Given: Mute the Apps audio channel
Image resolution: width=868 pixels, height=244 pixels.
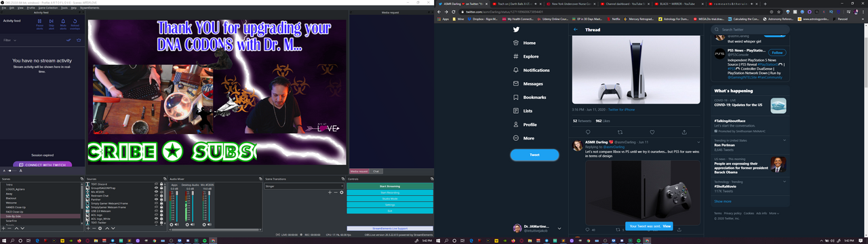Looking at the screenshot, I should [x=177, y=225].
